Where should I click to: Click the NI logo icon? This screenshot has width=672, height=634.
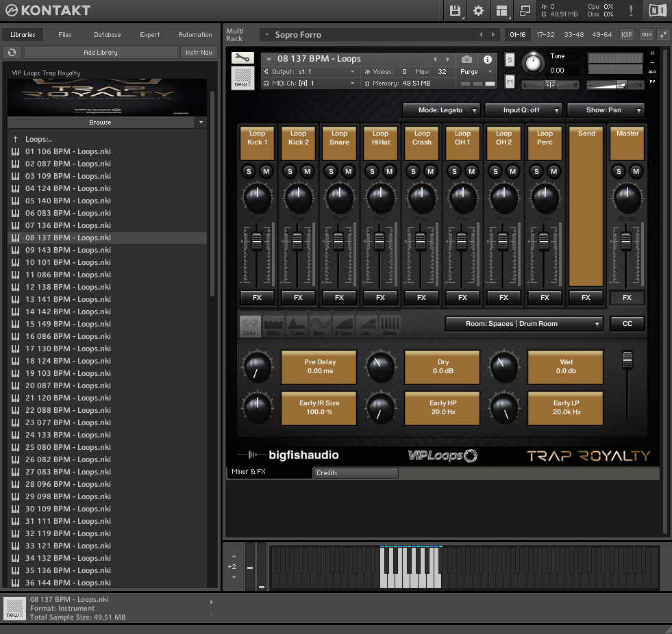(x=658, y=10)
